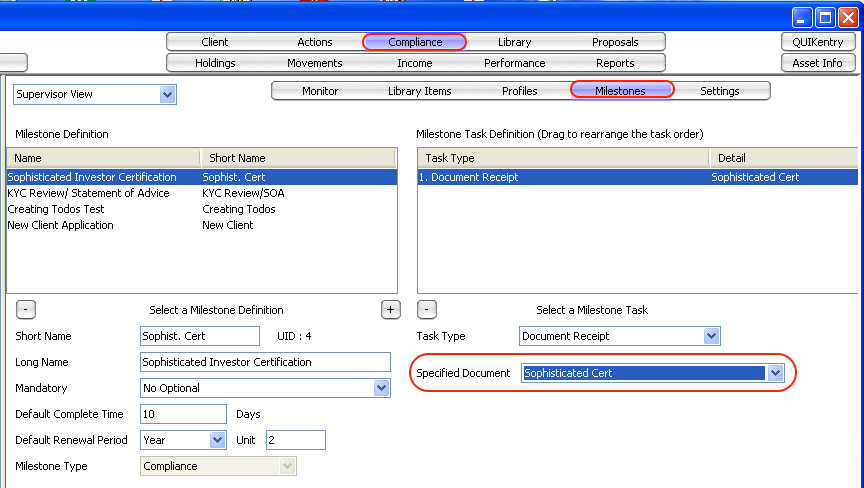Click the minus button under Milestone Definition list
The height and width of the screenshot is (488, 864).
[27, 310]
